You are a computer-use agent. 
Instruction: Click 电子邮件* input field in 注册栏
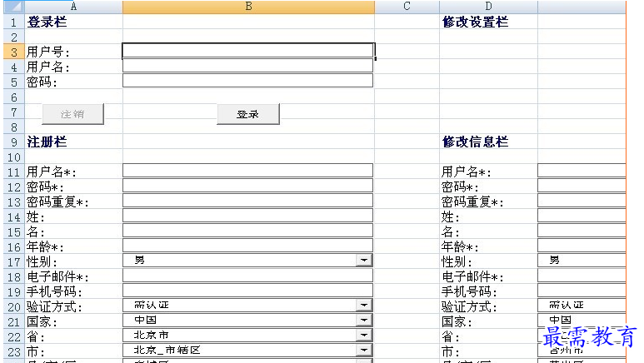point(247,276)
